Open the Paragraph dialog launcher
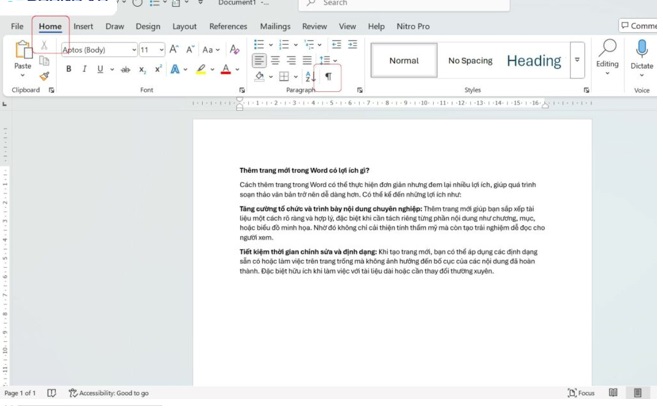Screen dimensions: 663x409 [x=359, y=90]
